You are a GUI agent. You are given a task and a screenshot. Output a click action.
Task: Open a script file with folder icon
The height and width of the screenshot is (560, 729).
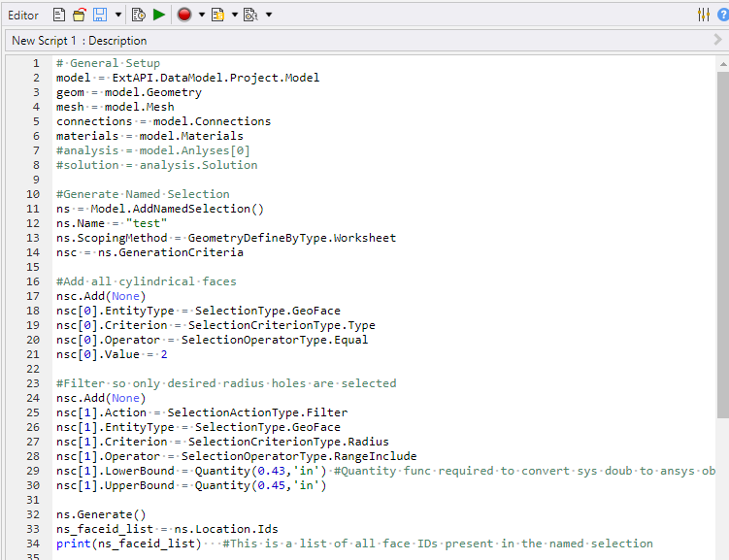click(80, 15)
